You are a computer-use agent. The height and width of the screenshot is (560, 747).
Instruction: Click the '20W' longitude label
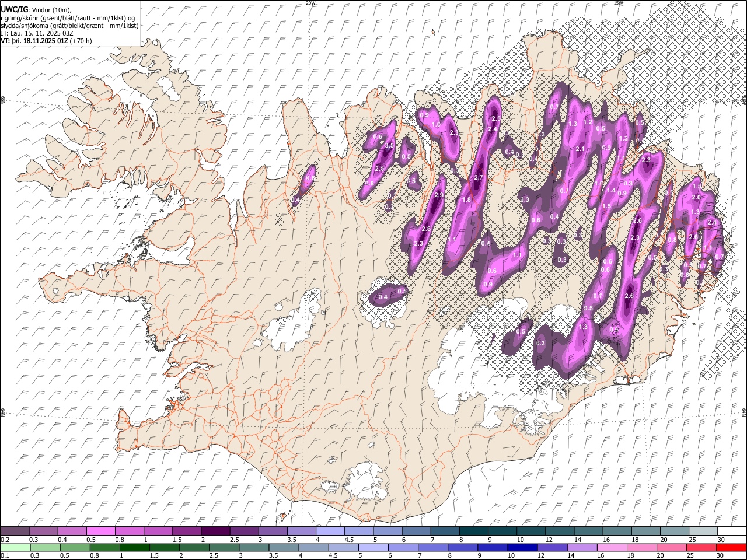310,3
